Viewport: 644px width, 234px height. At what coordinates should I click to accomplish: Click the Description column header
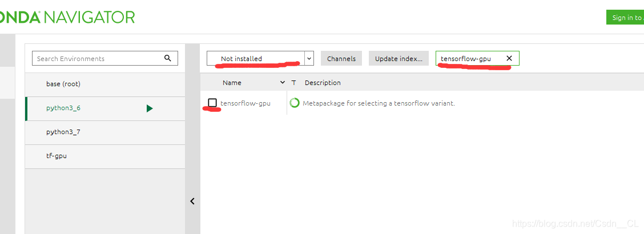tap(323, 83)
